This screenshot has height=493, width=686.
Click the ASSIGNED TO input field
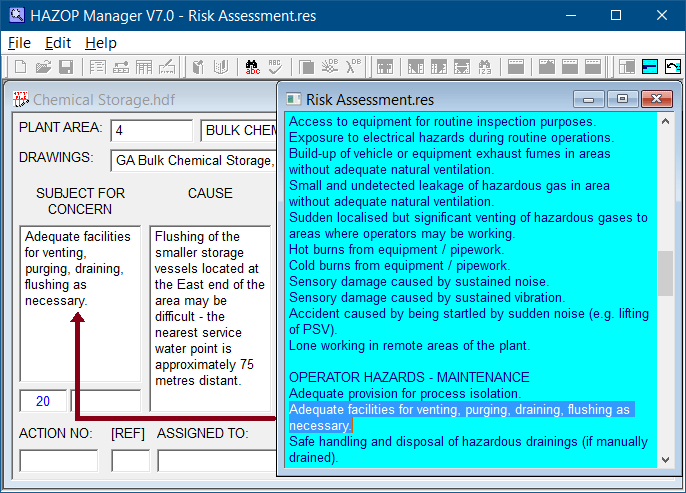click(217, 461)
